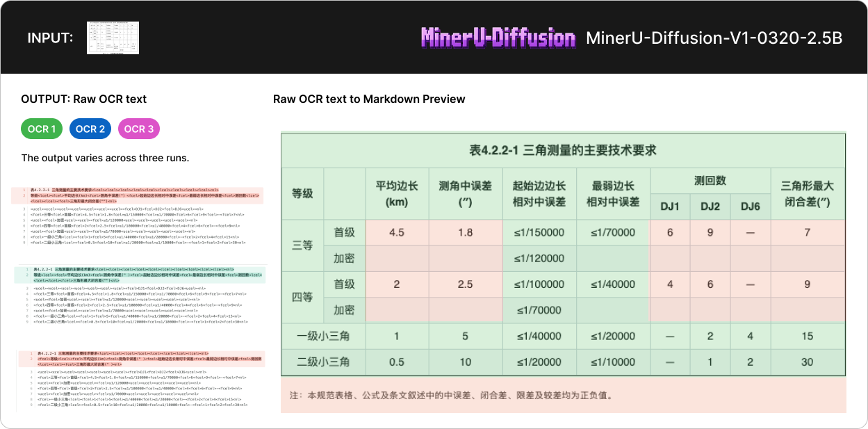The image size is (868, 429).
Task: Select the green OCR 1 pill
Action: pyautogui.click(x=42, y=129)
